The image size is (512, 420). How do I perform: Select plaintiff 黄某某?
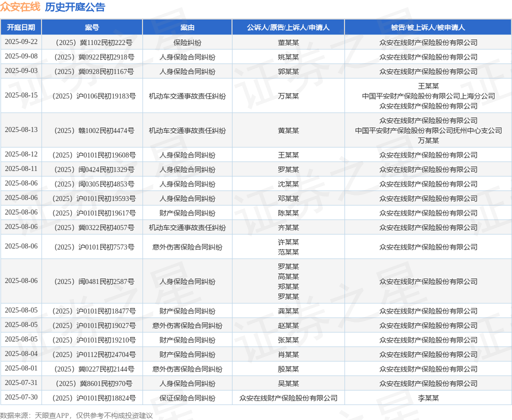(288, 130)
